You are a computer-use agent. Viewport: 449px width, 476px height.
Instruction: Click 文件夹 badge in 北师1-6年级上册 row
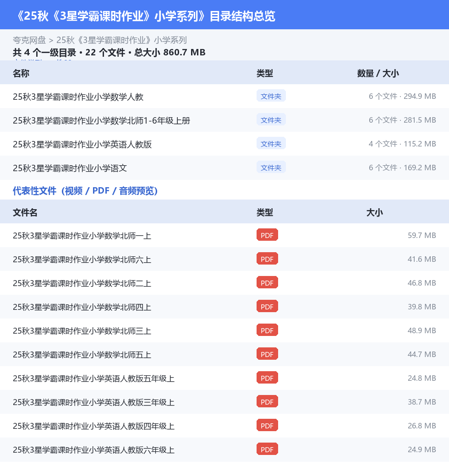coord(271,119)
